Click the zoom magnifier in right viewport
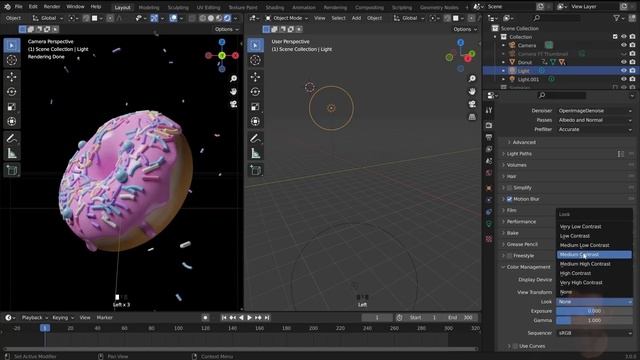 (472, 78)
